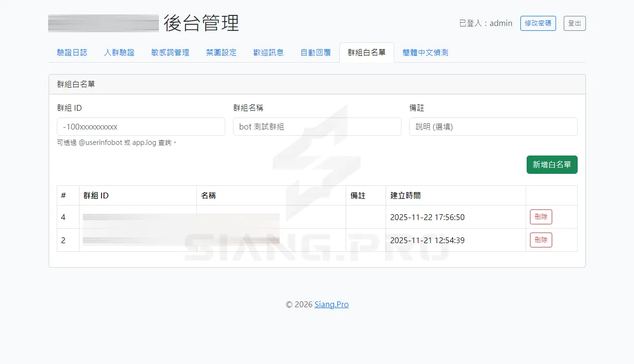This screenshot has width=634, height=364.
Task: Open the 自動回覆 tab
Action: point(315,52)
